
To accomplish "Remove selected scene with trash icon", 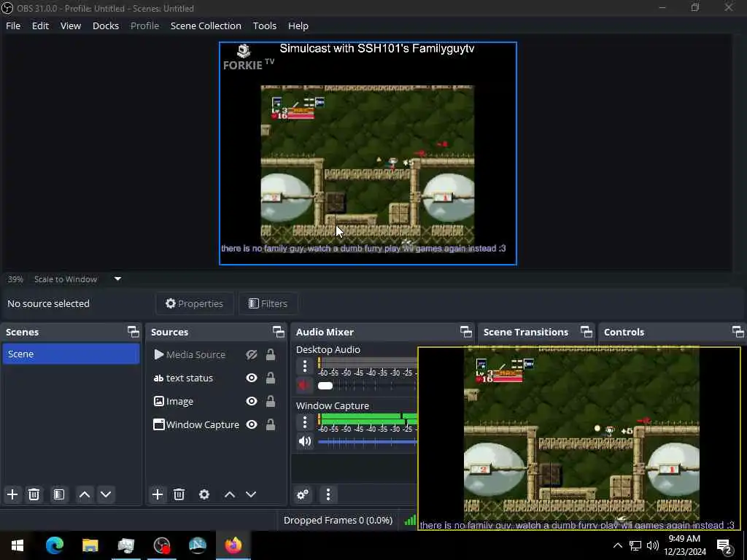I will tap(34, 494).
